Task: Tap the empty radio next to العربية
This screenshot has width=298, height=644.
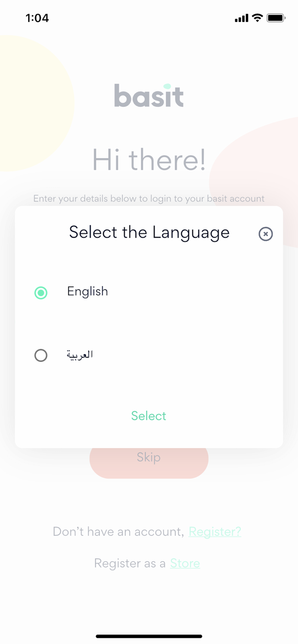Action: click(41, 355)
